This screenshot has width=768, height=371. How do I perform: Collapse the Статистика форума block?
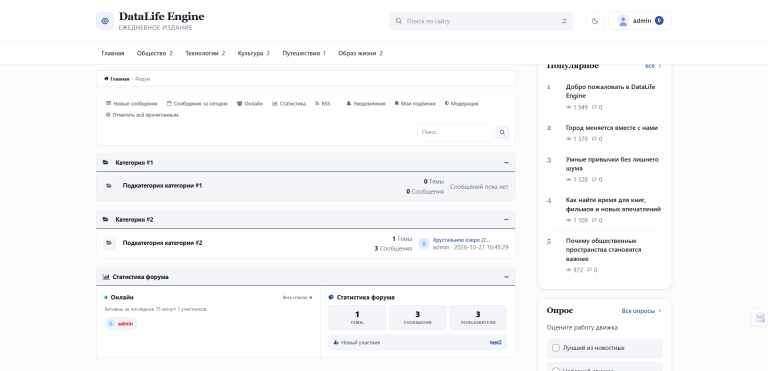pyautogui.click(x=506, y=277)
